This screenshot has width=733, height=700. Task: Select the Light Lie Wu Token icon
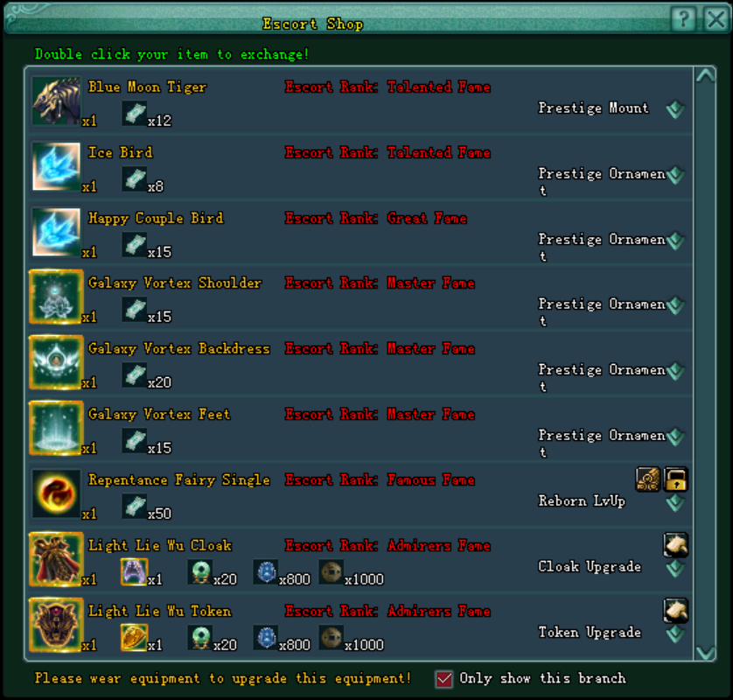tap(56, 625)
